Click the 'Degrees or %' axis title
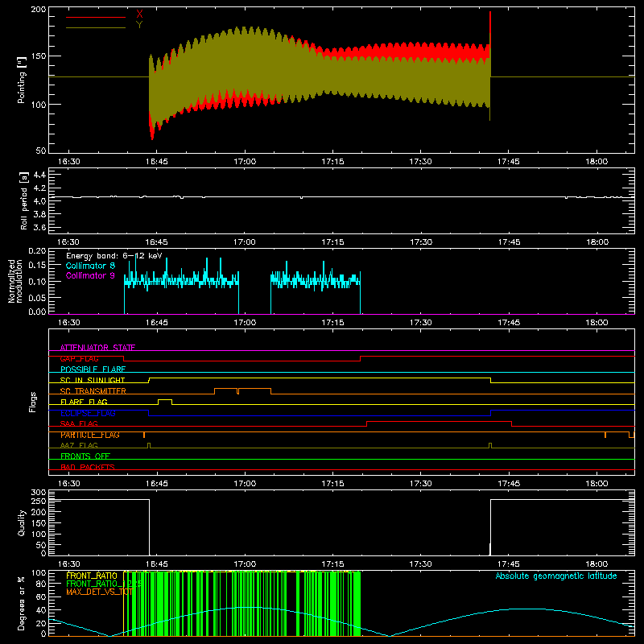 tap(22, 603)
